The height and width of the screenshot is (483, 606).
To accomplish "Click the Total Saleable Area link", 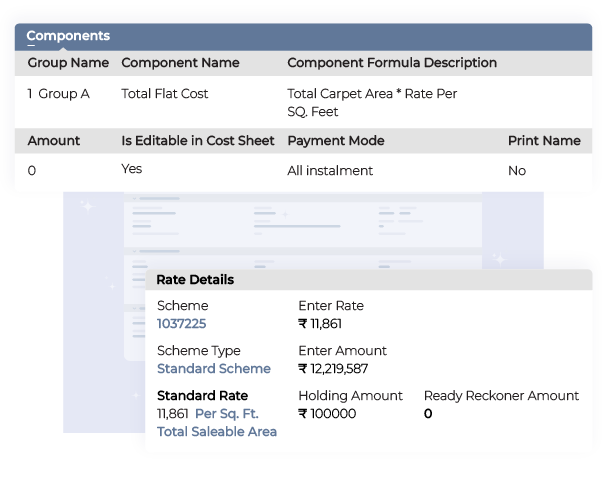I will 217,431.
